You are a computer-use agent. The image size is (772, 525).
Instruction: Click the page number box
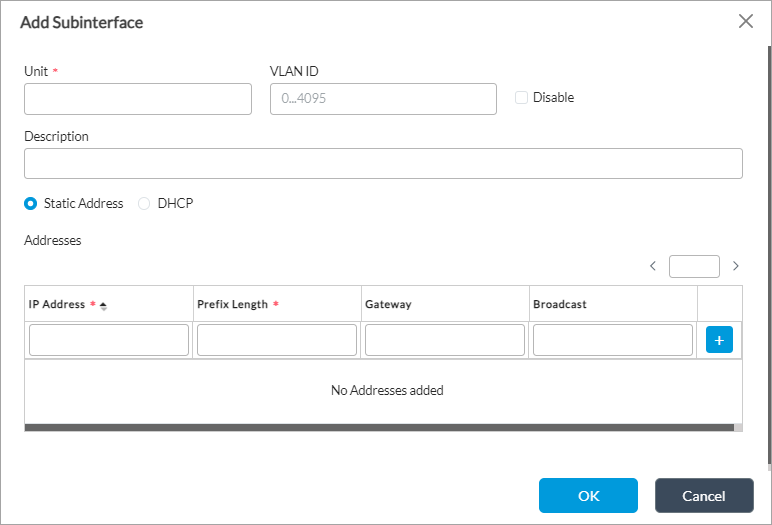tap(694, 266)
